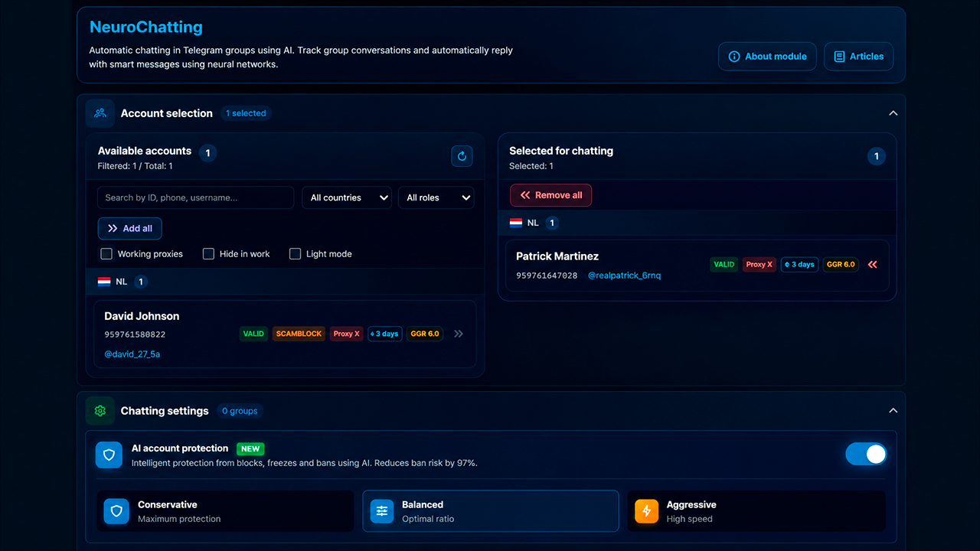
Task: Select the Balanced protection mode
Action: 490,511
